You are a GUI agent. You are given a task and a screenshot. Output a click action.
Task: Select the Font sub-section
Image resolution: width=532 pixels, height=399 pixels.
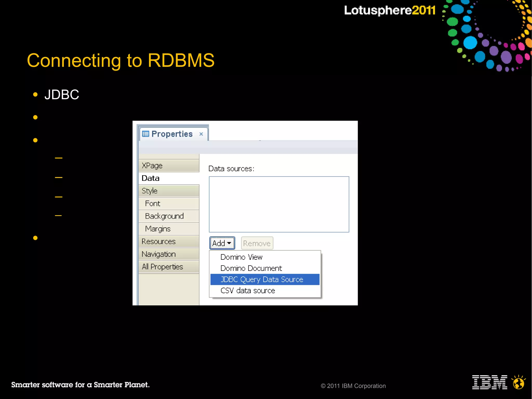tap(169, 204)
